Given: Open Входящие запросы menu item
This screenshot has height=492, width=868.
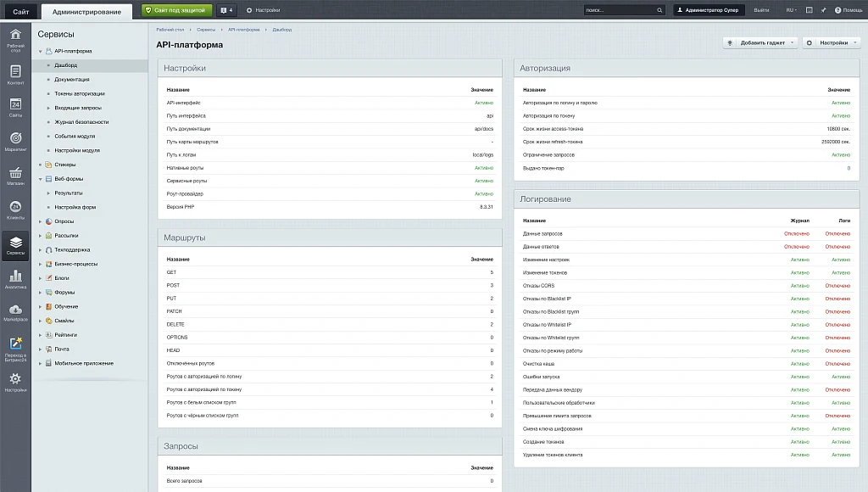Looking at the screenshot, I should [78, 108].
